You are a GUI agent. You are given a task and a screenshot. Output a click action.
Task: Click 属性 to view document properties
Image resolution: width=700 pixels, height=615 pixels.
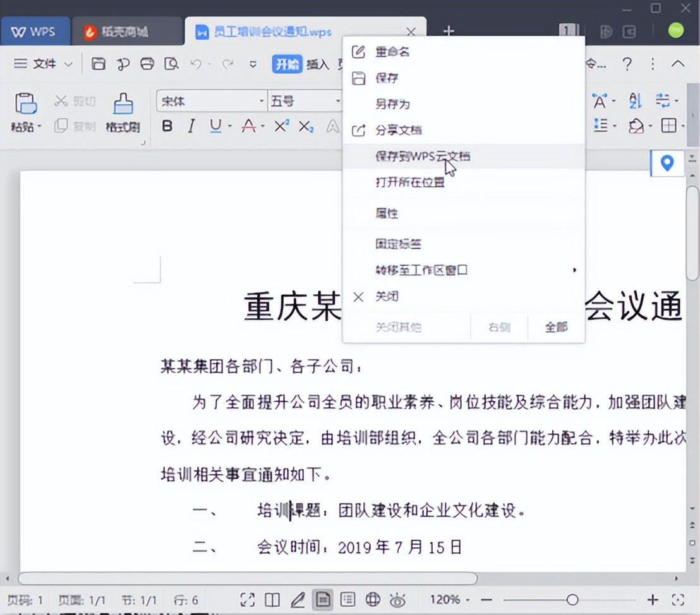pos(385,213)
